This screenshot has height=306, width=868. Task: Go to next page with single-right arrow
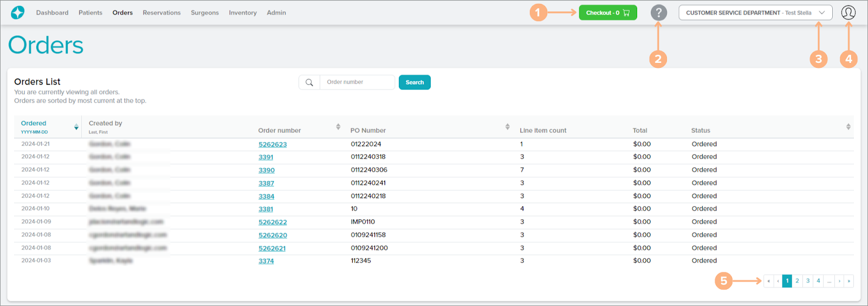(x=839, y=281)
